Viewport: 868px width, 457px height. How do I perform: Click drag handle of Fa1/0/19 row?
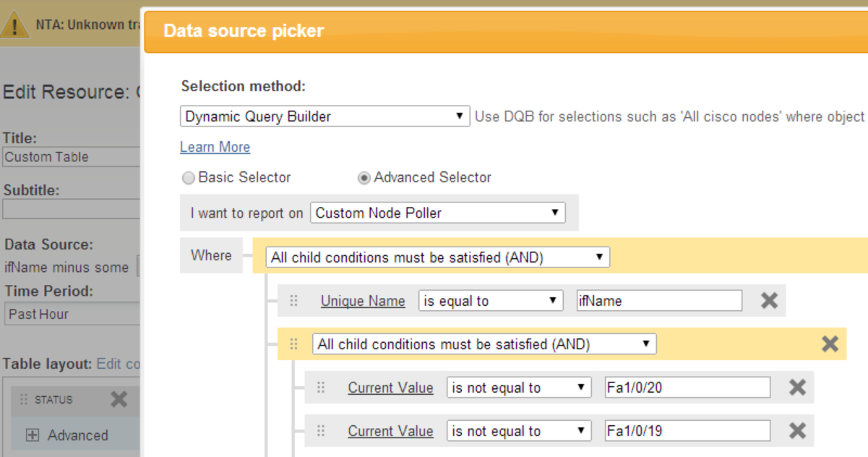click(321, 431)
